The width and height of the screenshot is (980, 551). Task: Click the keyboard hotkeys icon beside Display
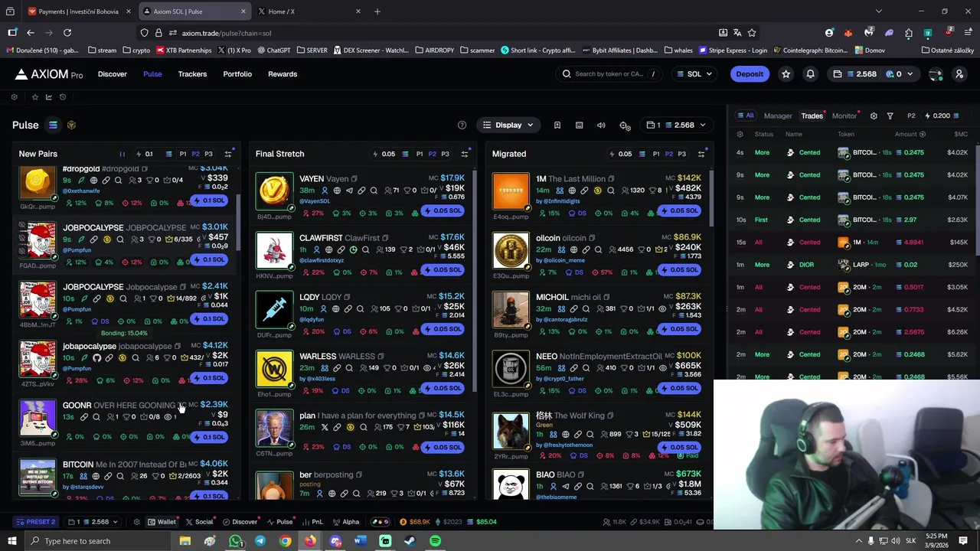579,126
